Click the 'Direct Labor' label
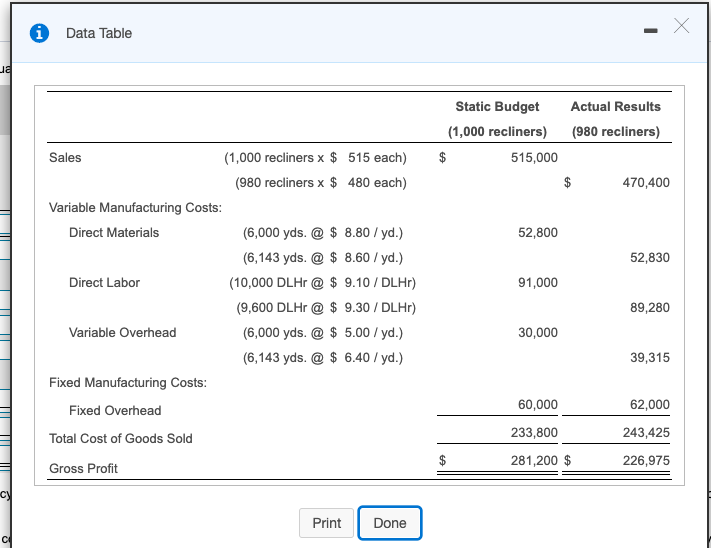The height and width of the screenshot is (548, 711). [x=104, y=282]
